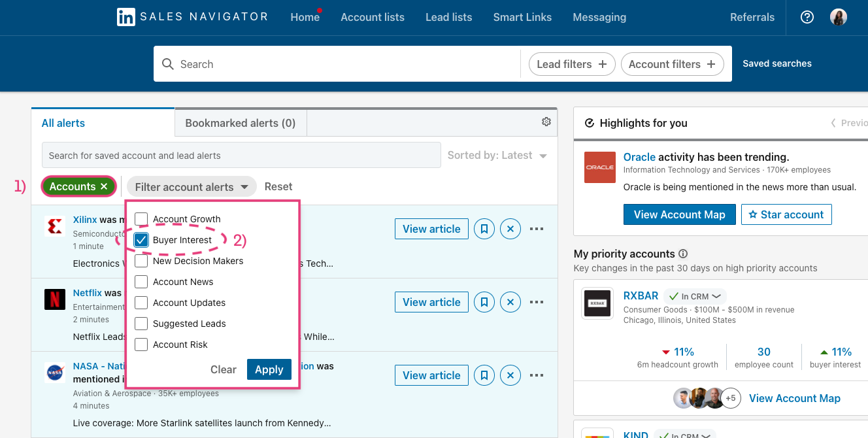Go to previous highlight
This screenshot has width=868, height=438.
pyautogui.click(x=848, y=123)
